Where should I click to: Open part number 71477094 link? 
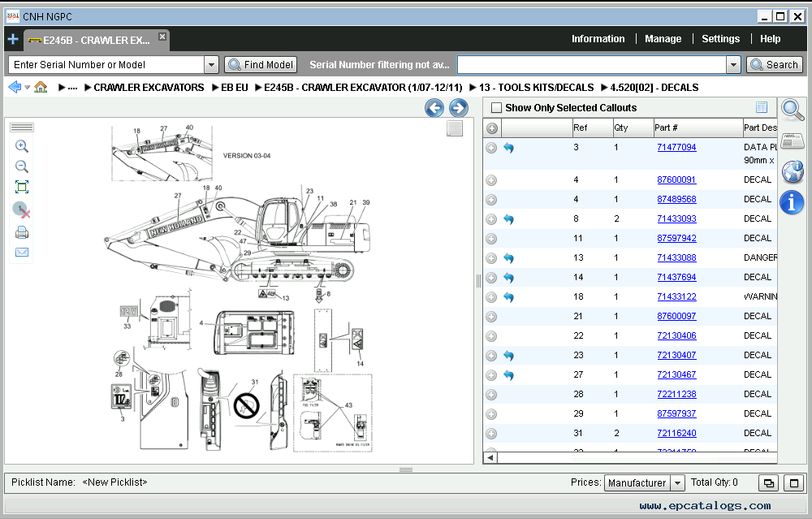676,147
